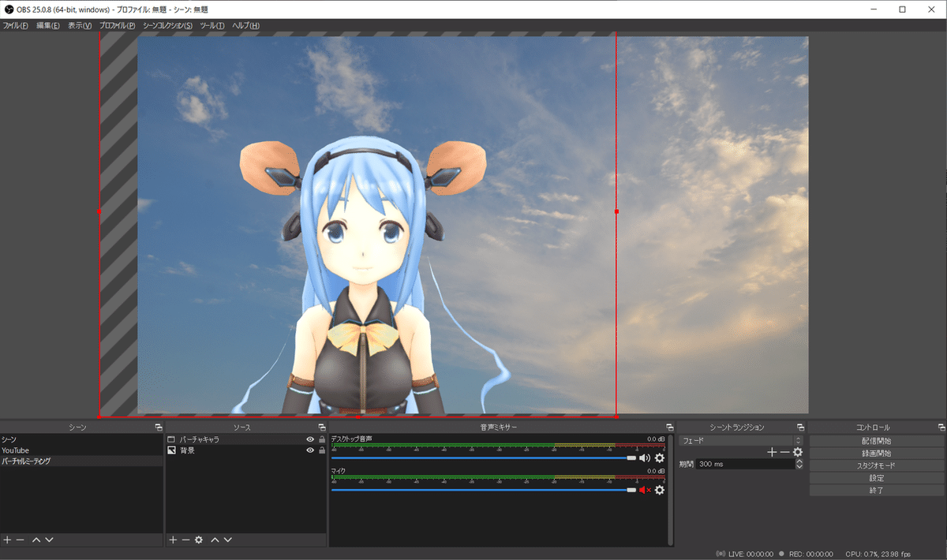Start recording with 録画開始 button
947x560 pixels.
point(878,454)
